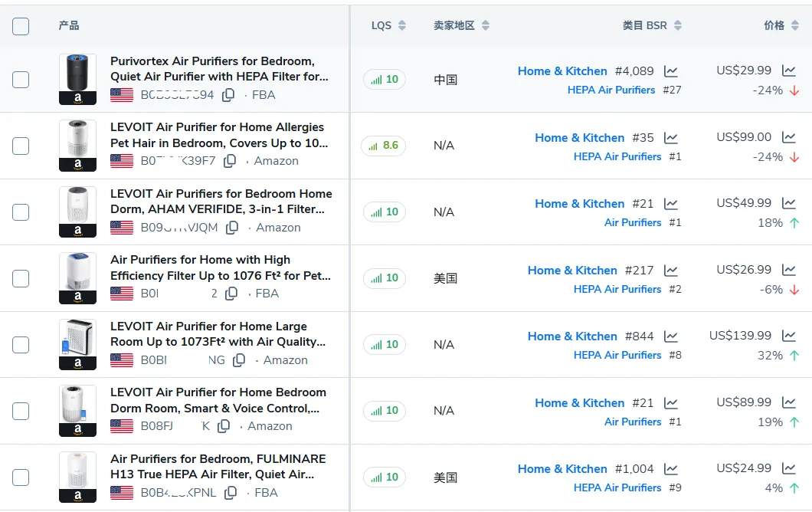Open the FULMINARE air purifier product thumbnail

[x=77, y=478]
